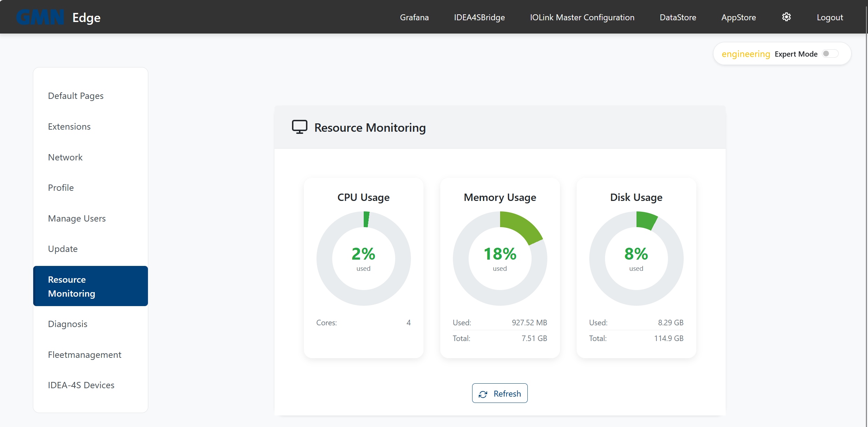Click the GMN logo

40,17
